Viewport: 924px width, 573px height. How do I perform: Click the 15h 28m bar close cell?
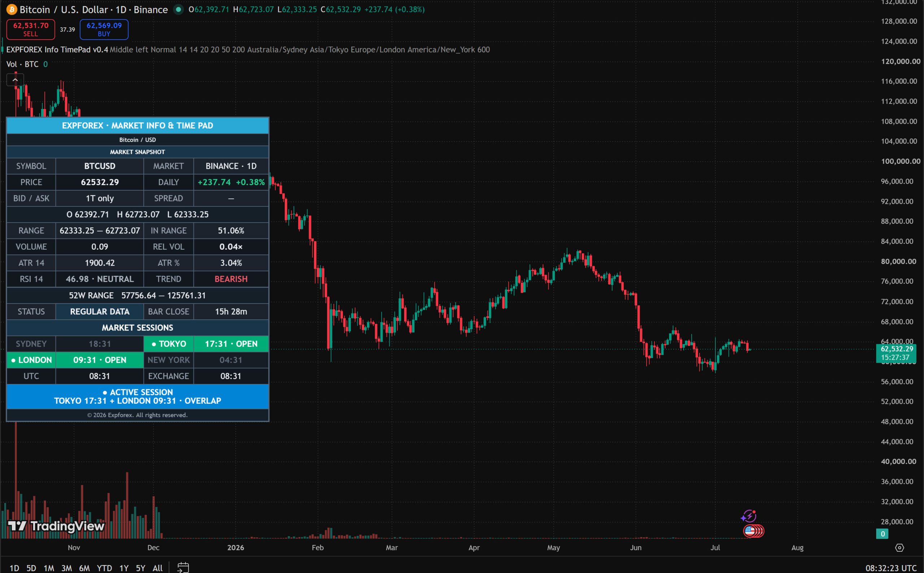[x=231, y=311]
